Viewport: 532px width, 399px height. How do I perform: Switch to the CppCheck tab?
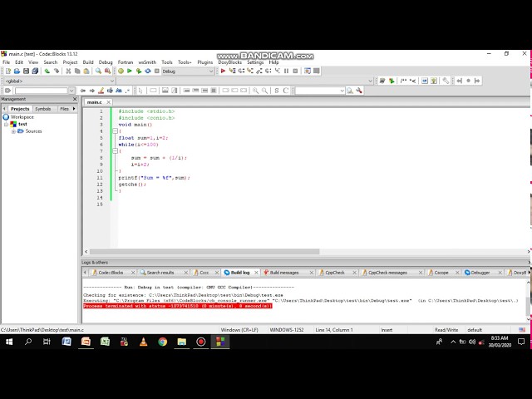335,273
